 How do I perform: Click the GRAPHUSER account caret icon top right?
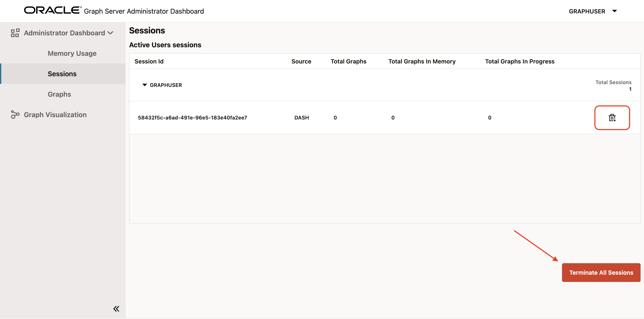click(614, 11)
